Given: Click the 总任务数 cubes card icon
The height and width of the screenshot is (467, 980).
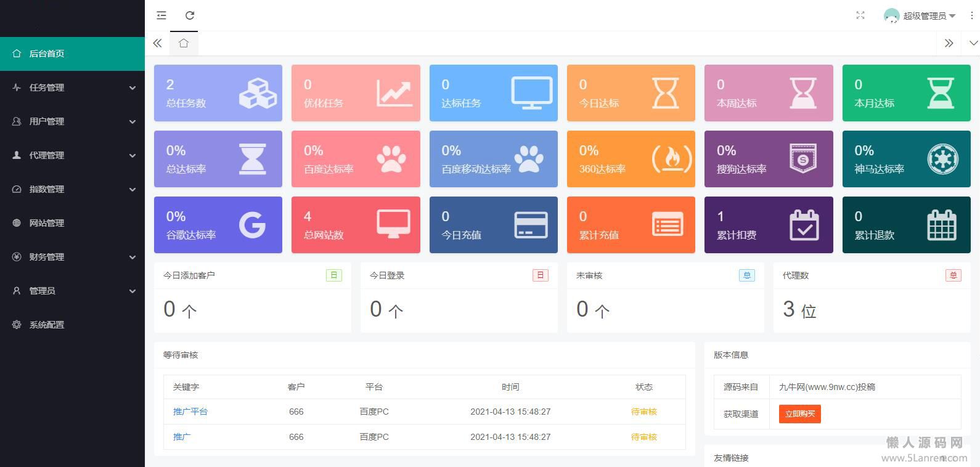Looking at the screenshot, I should click(258, 93).
